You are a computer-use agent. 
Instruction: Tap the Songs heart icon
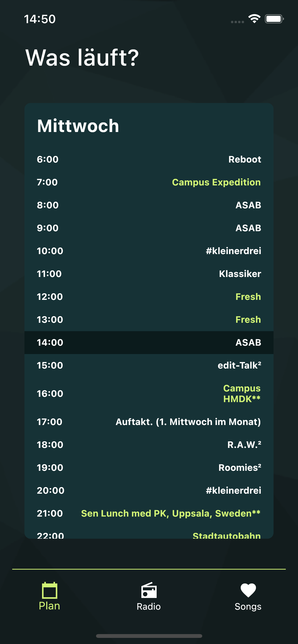248,590
